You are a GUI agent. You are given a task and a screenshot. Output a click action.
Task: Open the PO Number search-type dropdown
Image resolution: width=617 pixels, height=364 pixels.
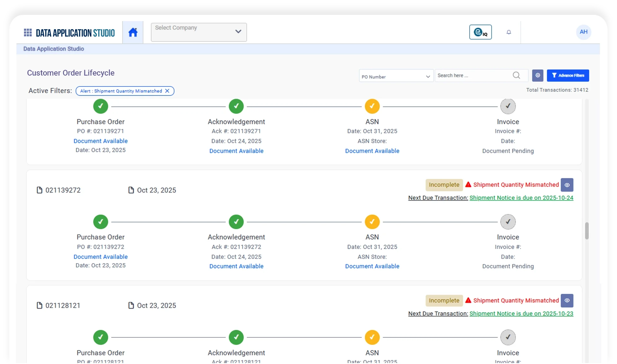(x=396, y=76)
